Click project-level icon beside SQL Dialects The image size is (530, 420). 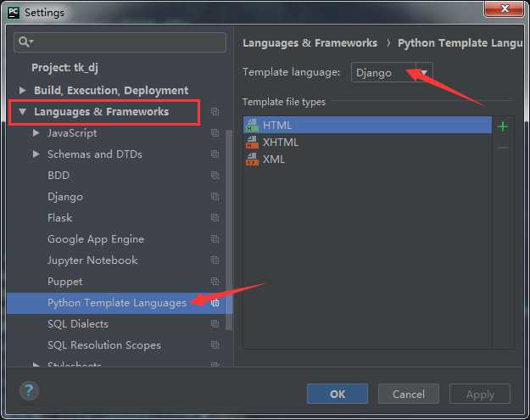pos(215,323)
